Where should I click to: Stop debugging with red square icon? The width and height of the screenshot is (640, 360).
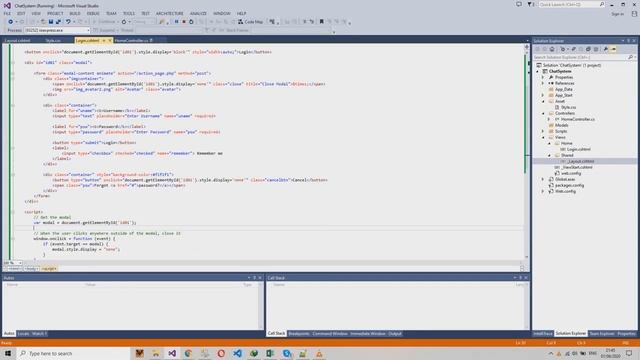[x=184, y=22]
